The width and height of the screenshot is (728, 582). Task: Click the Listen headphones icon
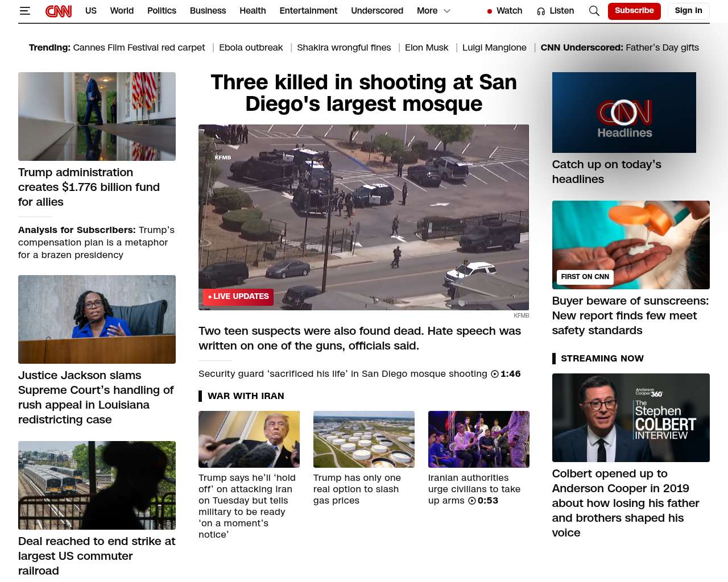pyautogui.click(x=541, y=11)
